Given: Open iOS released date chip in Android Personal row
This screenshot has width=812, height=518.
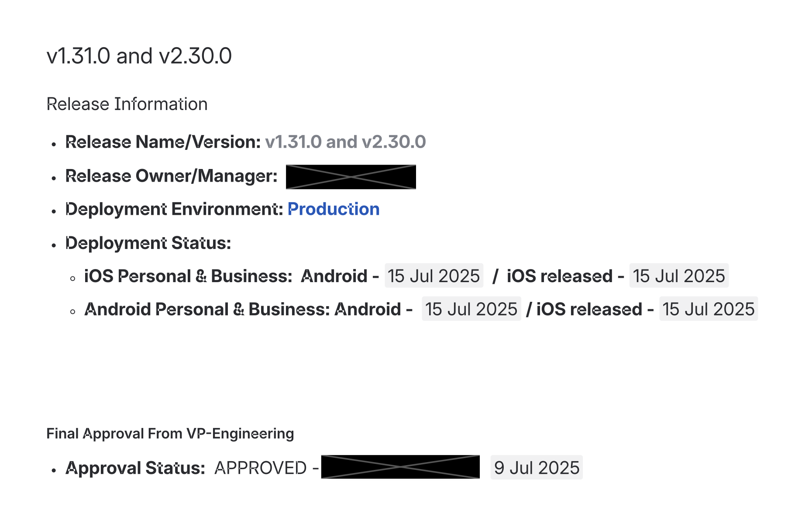Looking at the screenshot, I should tap(708, 309).
